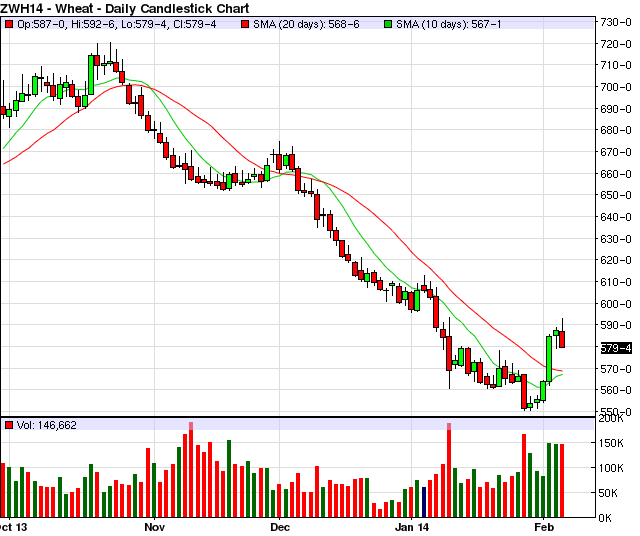Click the '690-0' price axis label

click(x=616, y=109)
